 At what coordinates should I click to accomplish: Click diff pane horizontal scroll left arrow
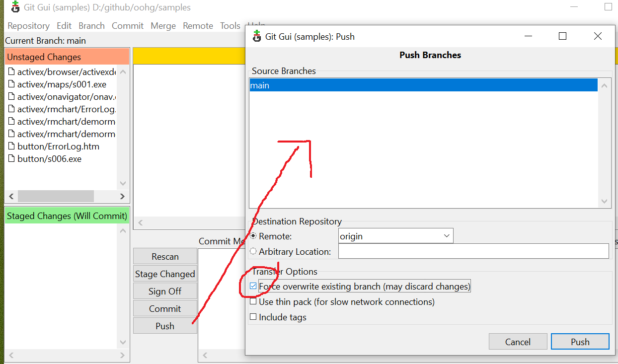140,223
